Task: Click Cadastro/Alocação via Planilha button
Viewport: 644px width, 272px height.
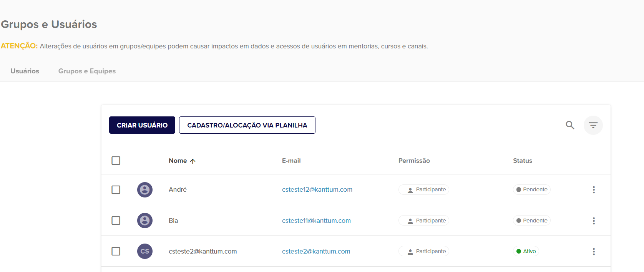Action: [247, 125]
